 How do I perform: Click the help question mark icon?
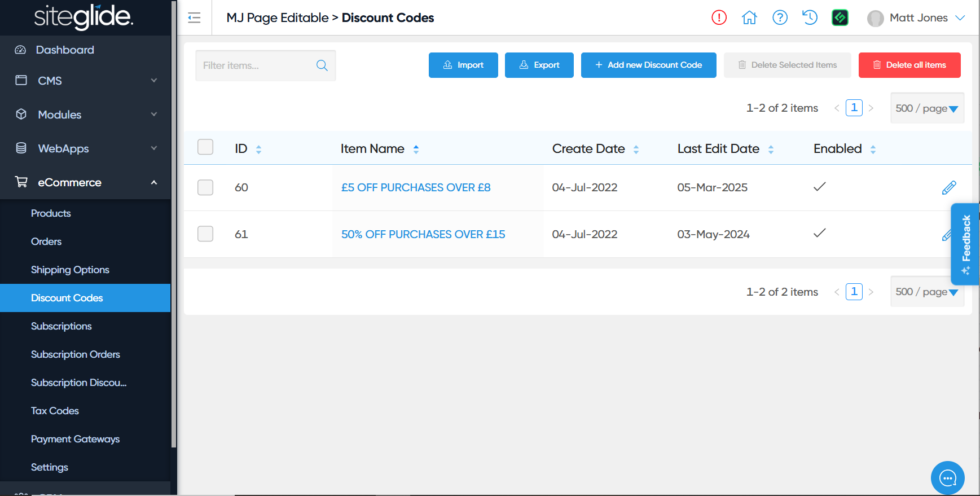[780, 17]
